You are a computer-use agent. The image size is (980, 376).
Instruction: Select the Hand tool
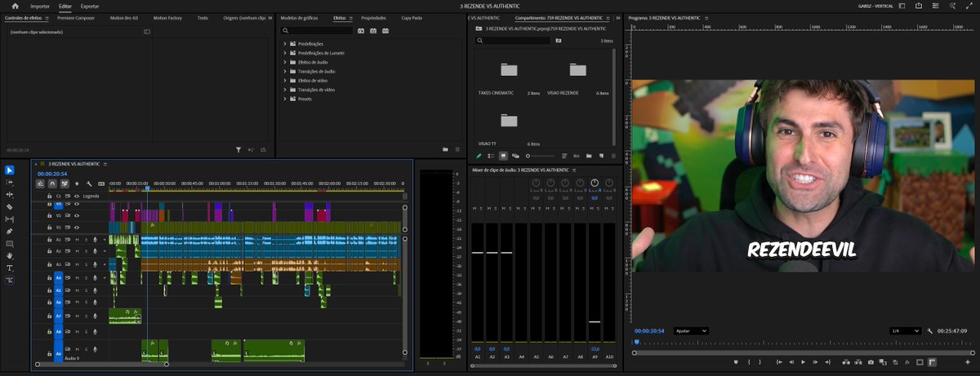pyautogui.click(x=10, y=255)
